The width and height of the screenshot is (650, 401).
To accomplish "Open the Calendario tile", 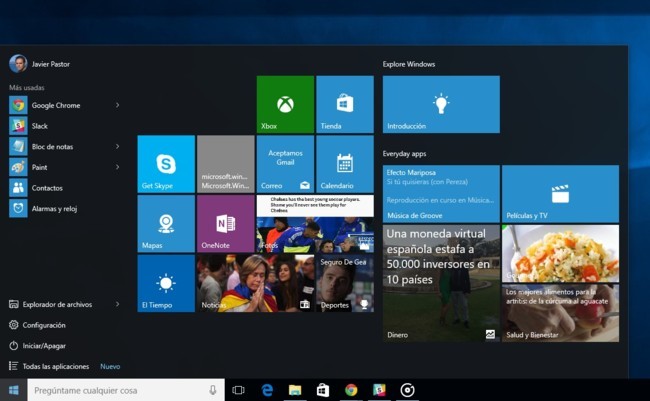I will point(344,164).
